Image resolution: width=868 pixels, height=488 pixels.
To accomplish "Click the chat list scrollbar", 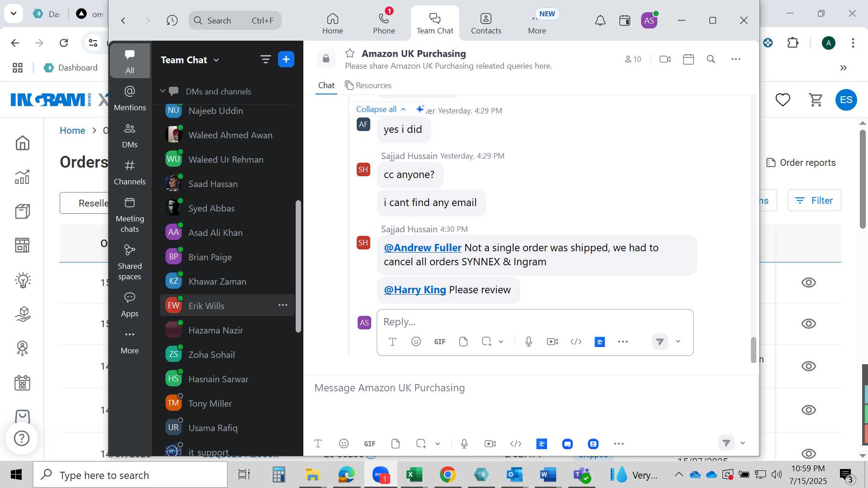I will tap(298, 266).
